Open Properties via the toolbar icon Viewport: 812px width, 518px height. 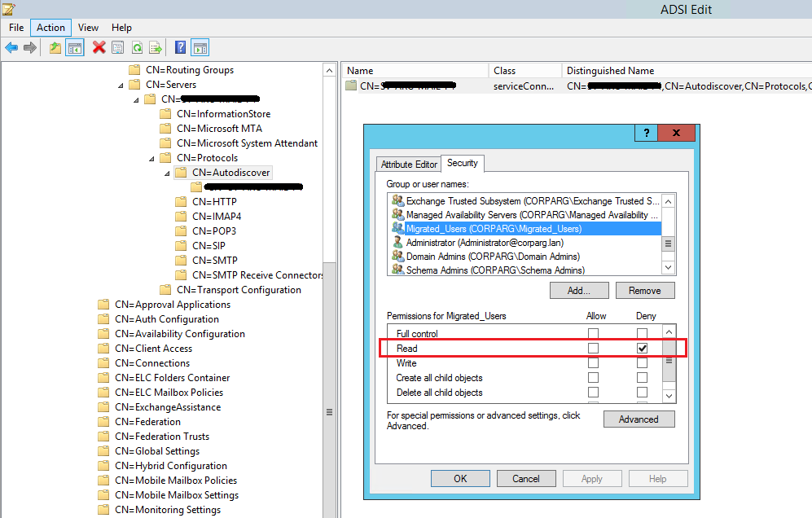118,48
